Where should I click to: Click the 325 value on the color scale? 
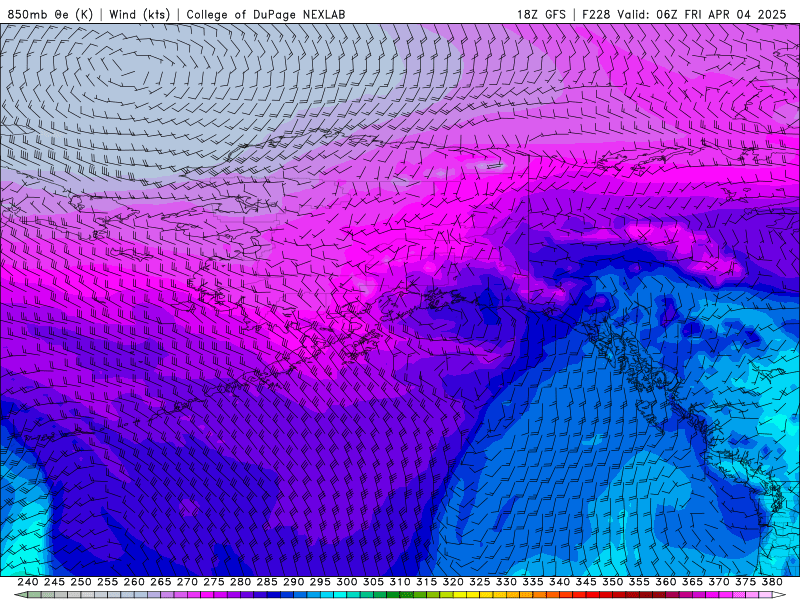coord(480,582)
